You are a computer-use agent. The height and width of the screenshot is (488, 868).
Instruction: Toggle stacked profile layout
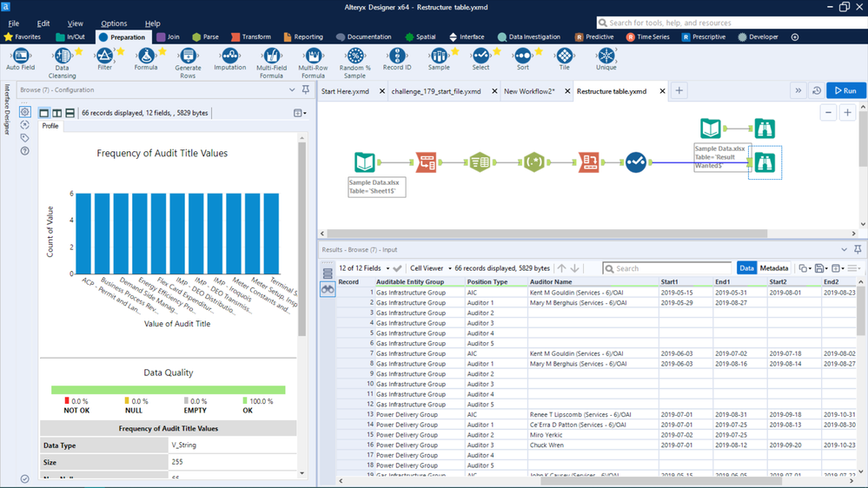[70, 113]
